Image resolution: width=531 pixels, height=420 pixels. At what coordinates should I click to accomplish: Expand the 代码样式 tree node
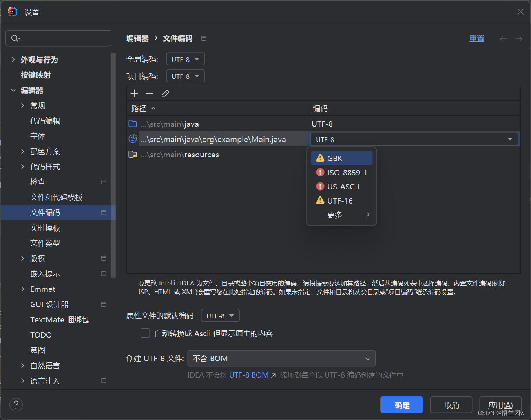23,167
